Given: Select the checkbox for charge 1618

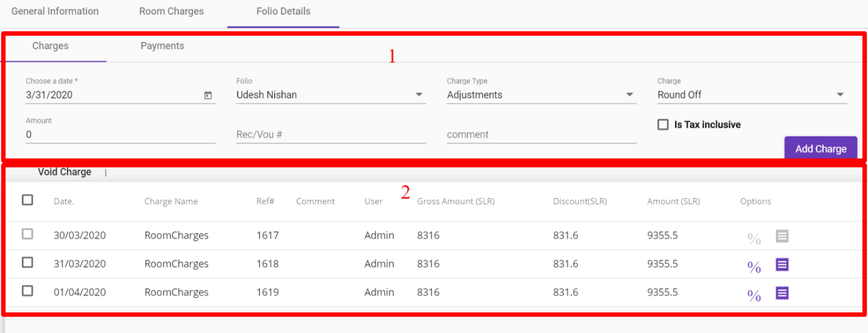Looking at the screenshot, I should [27, 263].
